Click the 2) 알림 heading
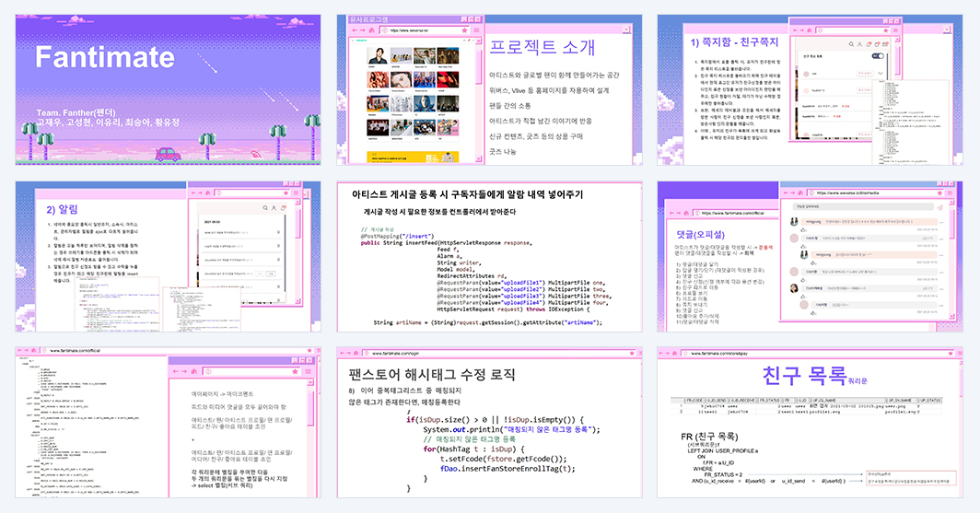The width and height of the screenshot is (980, 513). [x=62, y=209]
